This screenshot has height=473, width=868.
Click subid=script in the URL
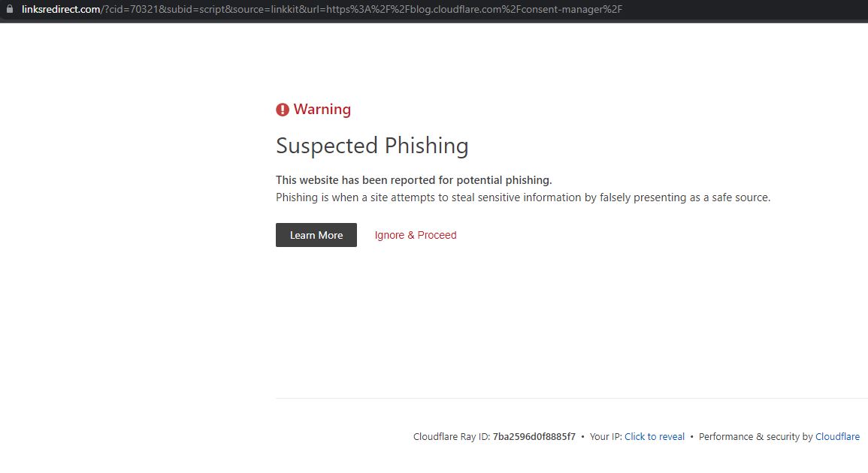194,9
